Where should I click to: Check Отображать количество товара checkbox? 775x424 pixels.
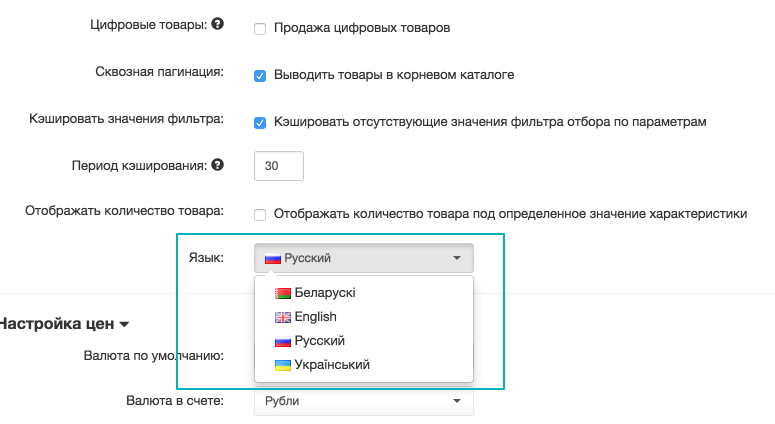(260, 214)
